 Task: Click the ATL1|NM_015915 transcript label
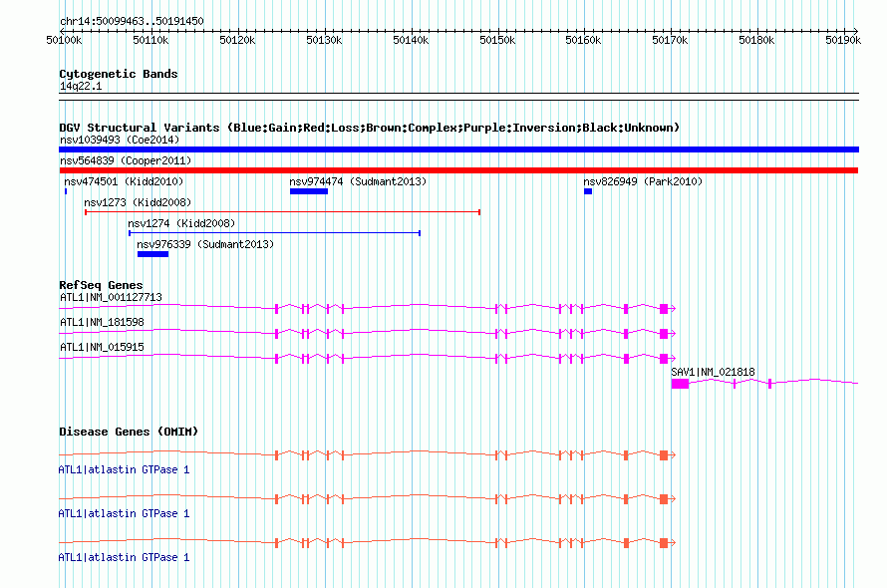pyautogui.click(x=102, y=347)
